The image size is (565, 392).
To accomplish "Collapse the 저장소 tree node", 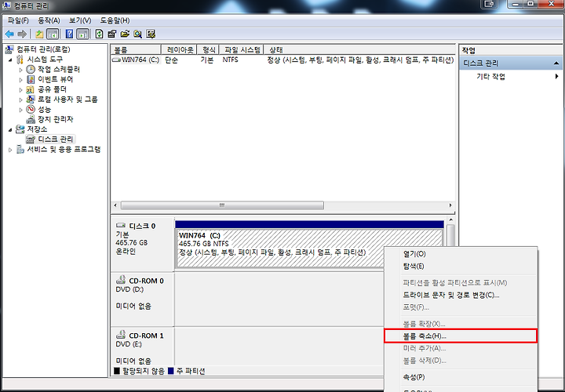I will [x=10, y=129].
